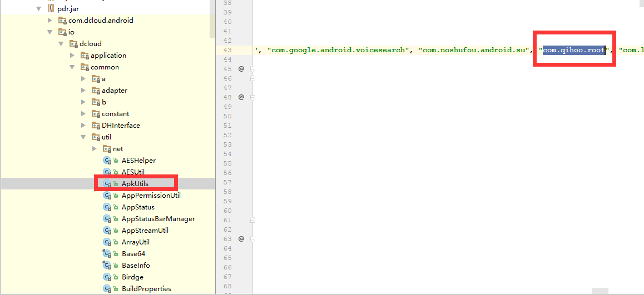The image size is (644, 295).
Task: Click line number 43 in gutter
Action: coord(227,50)
